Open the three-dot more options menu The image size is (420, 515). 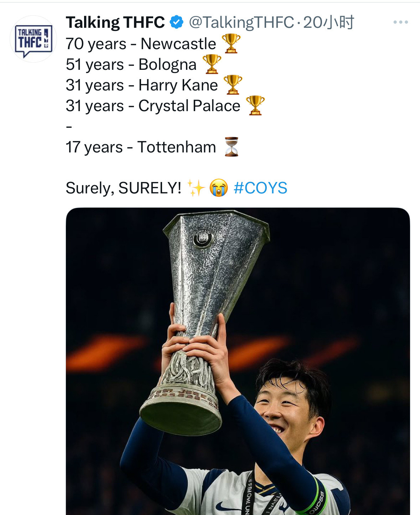(400, 22)
